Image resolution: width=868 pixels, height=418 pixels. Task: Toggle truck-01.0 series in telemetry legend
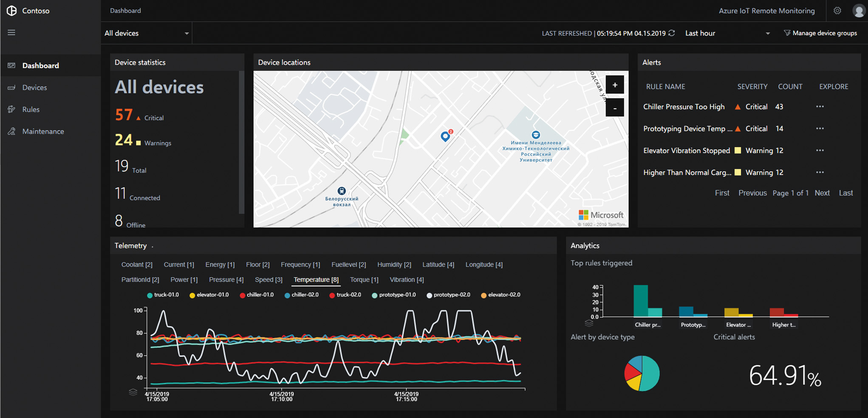click(x=163, y=295)
